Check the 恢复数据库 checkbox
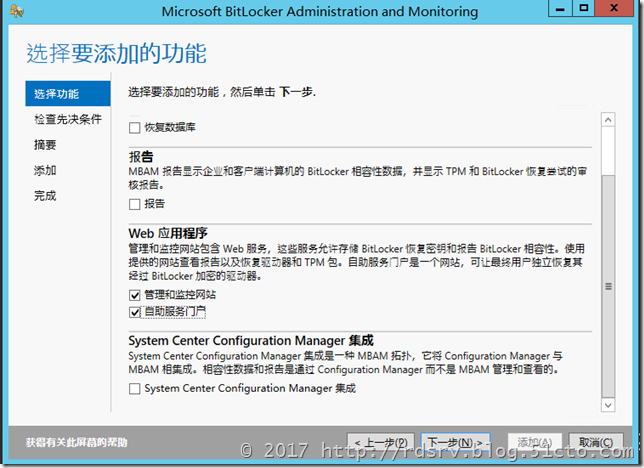644x468 pixels. 134,128
